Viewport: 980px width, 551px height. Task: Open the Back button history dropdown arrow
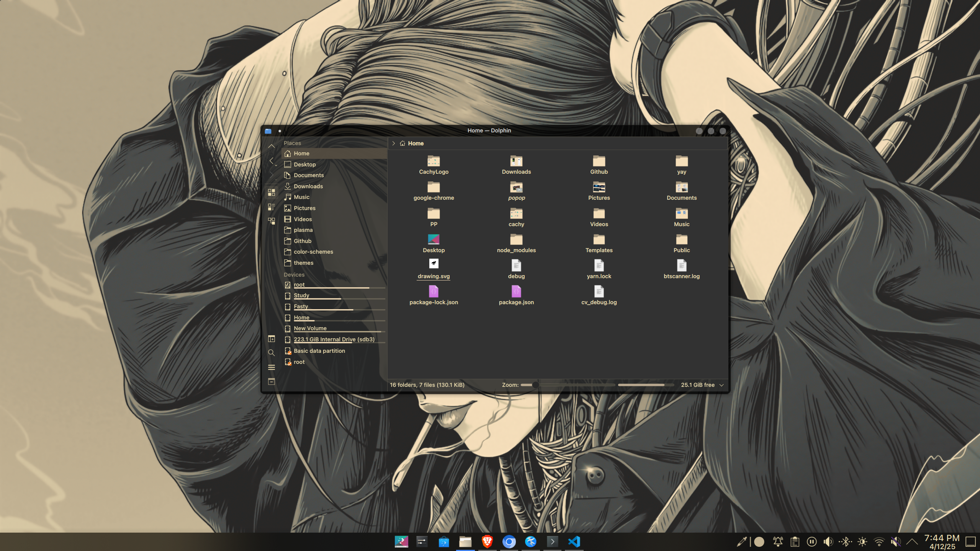276,166
